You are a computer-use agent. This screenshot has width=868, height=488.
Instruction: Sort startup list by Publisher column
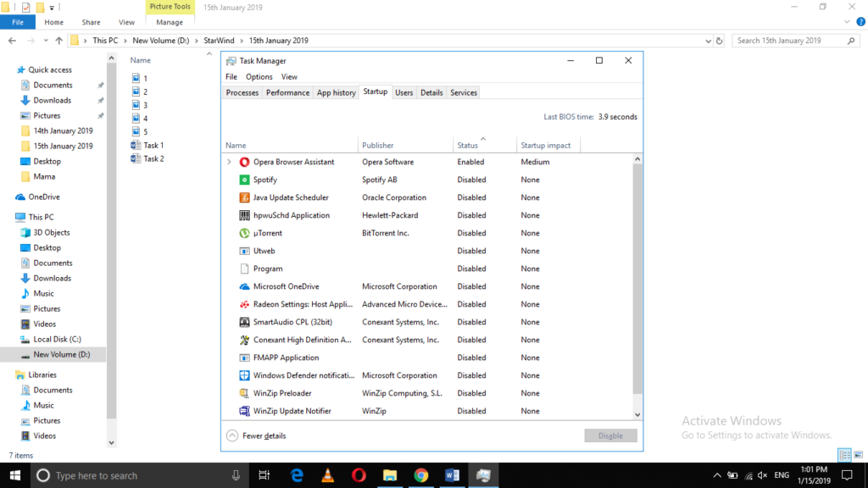tap(405, 145)
